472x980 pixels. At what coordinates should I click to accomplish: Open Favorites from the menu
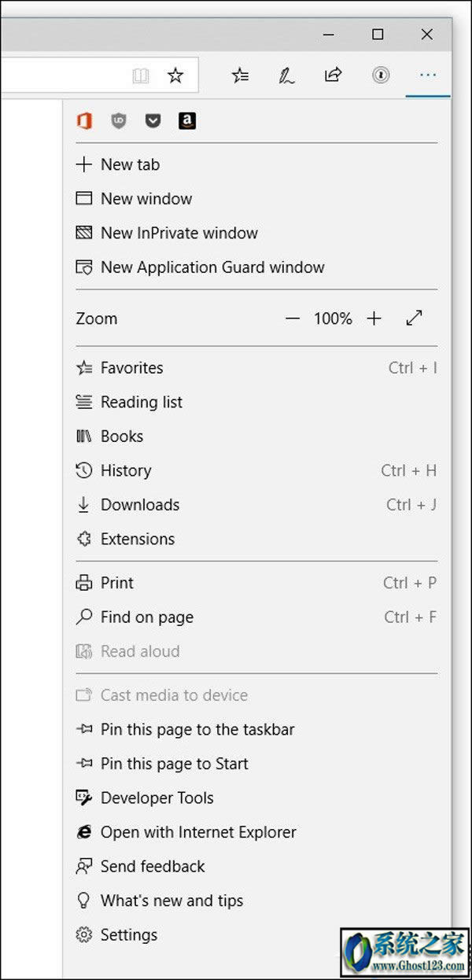[x=131, y=367]
